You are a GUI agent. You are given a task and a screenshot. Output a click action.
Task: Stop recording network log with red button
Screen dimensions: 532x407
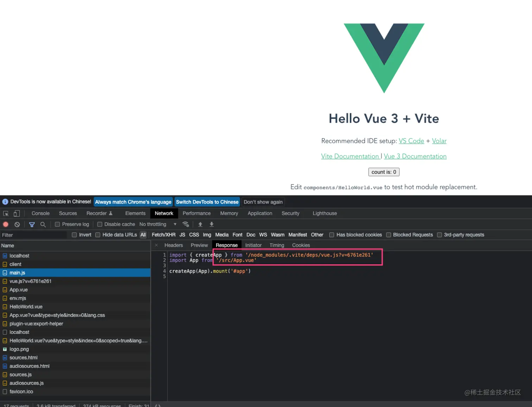6,224
